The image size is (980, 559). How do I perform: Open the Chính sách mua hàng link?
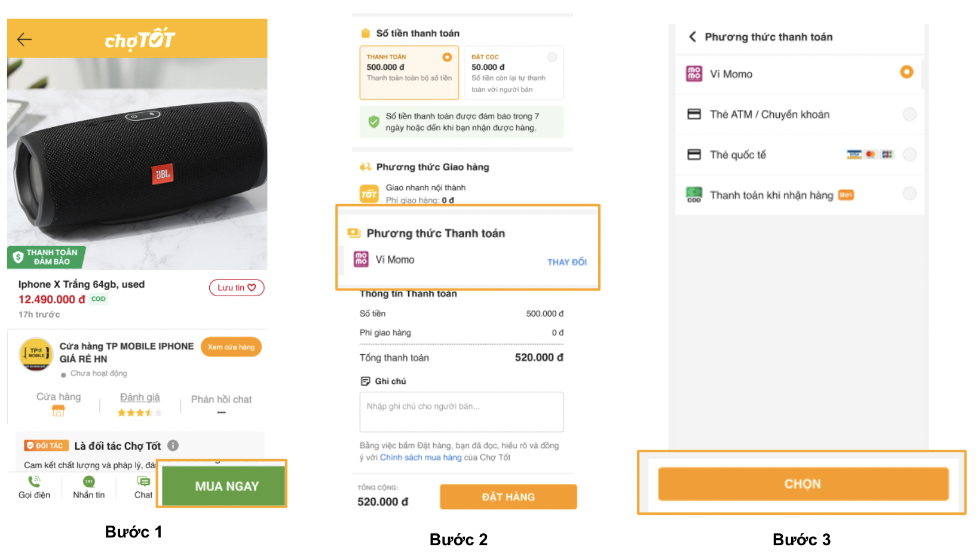[x=421, y=457]
